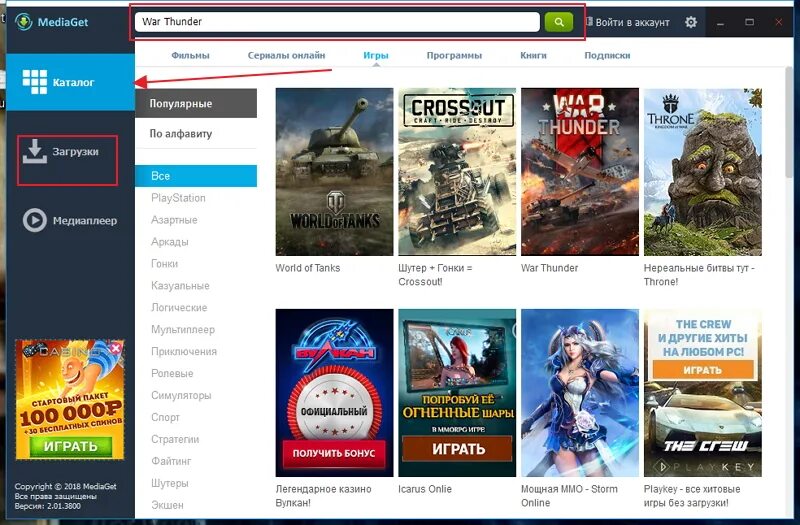Image resolution: width=800 pixels, height=525 pixels.
Task: Click the War Thunder search field
Action: coord(337,22)
